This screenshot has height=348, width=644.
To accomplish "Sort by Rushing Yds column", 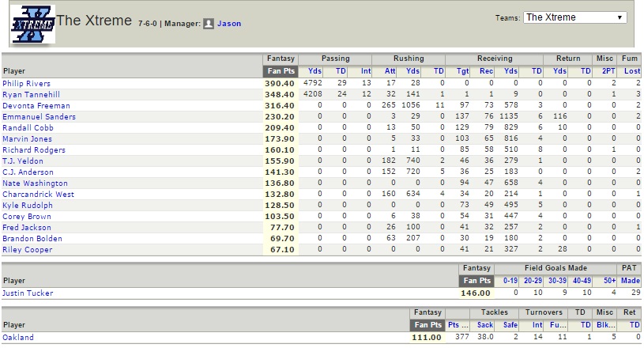I will click(x=412, y=71).
